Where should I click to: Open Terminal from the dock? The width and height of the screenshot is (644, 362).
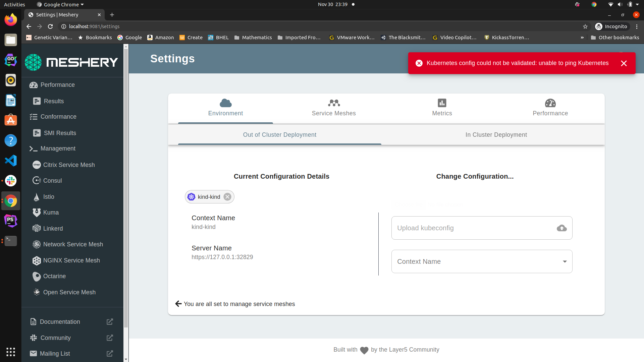11,241
